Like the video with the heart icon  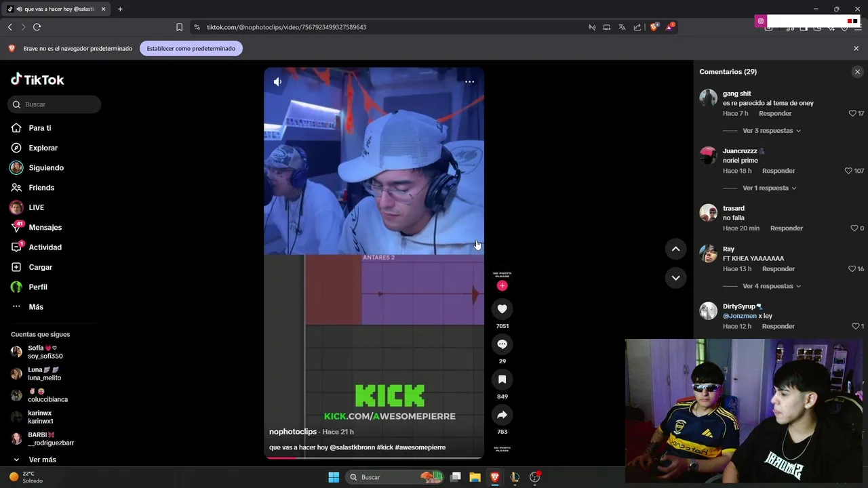[x=502, y=309]
